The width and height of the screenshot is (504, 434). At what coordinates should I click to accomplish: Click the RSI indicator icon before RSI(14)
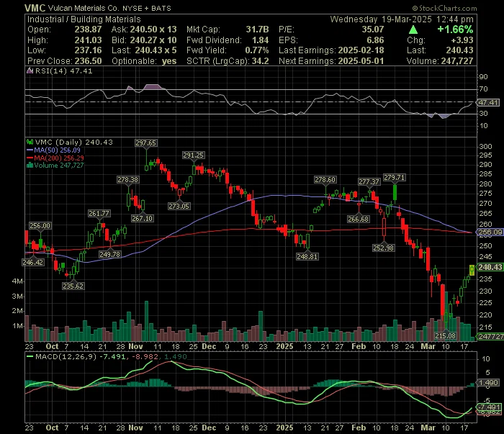click(x=30, y=71)
